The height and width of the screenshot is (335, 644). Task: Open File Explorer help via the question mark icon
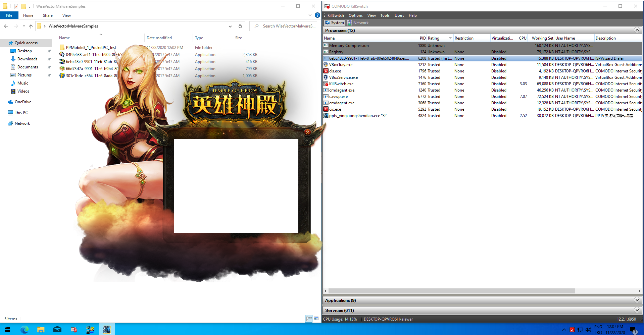[317, 15]
